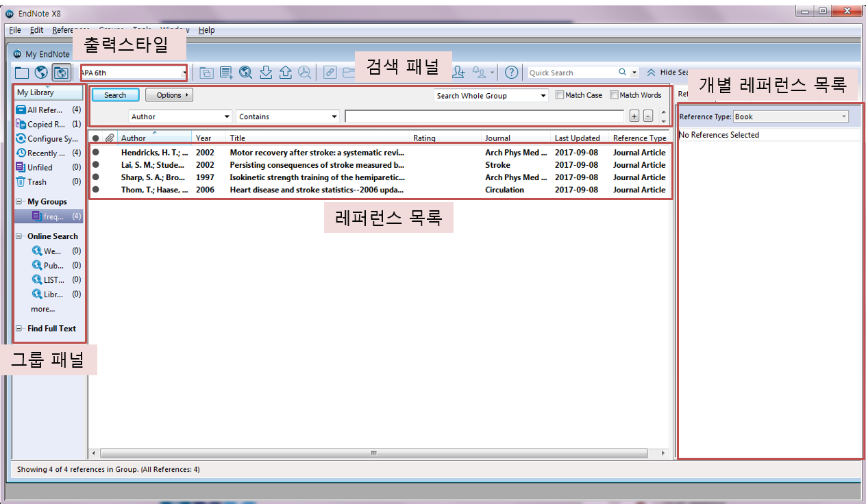Click inside the search term input field

(x=484, y=116)
